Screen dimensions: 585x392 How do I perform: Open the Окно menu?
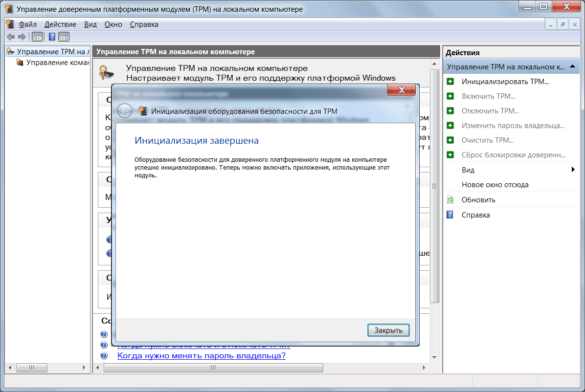pyautogui.click(x=113, y=24)
